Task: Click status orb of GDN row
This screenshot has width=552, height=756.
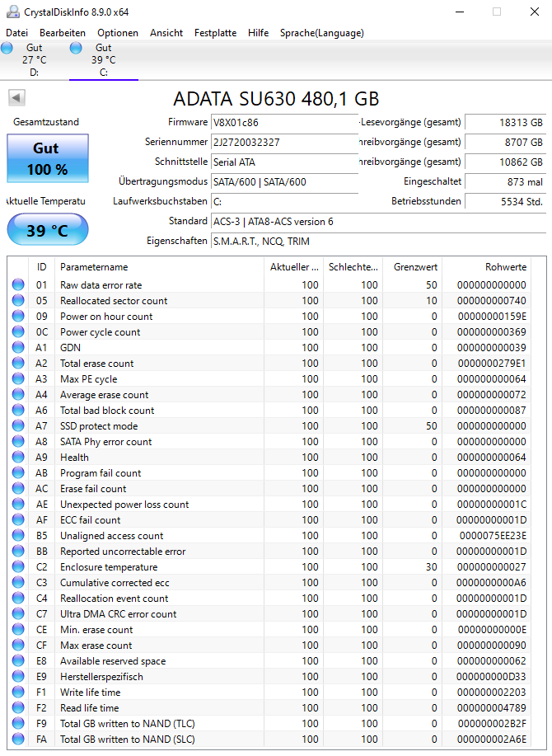Action: pos(18,347)
